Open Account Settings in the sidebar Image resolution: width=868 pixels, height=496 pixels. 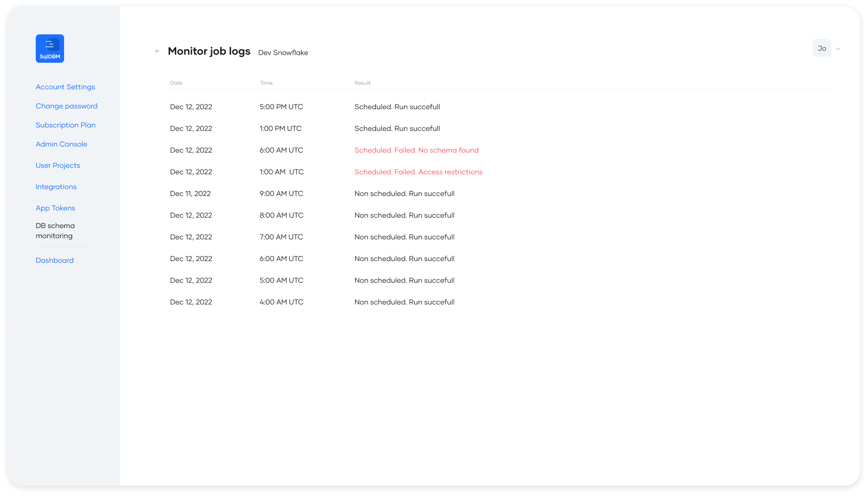pos(65,87)
